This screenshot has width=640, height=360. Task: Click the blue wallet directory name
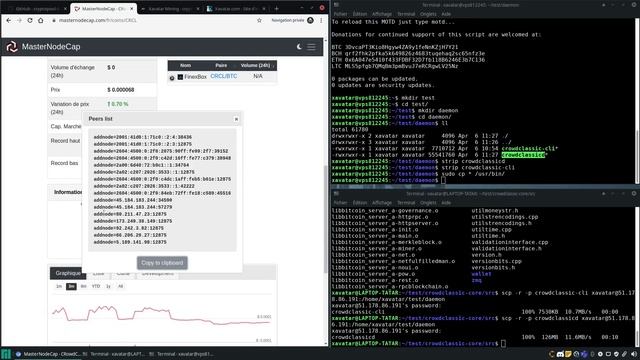coord(481,274)
